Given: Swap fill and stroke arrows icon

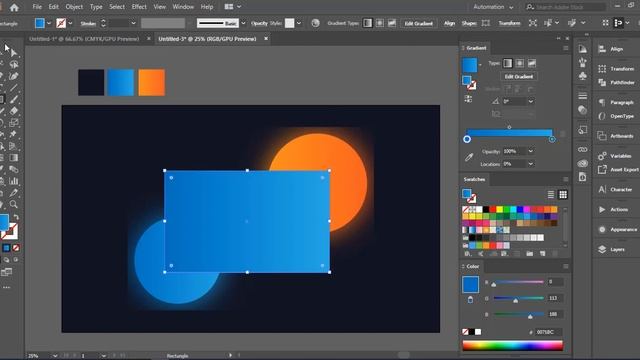Looking at the screenshot, I should pyautogui.click(x=16, y=217).
